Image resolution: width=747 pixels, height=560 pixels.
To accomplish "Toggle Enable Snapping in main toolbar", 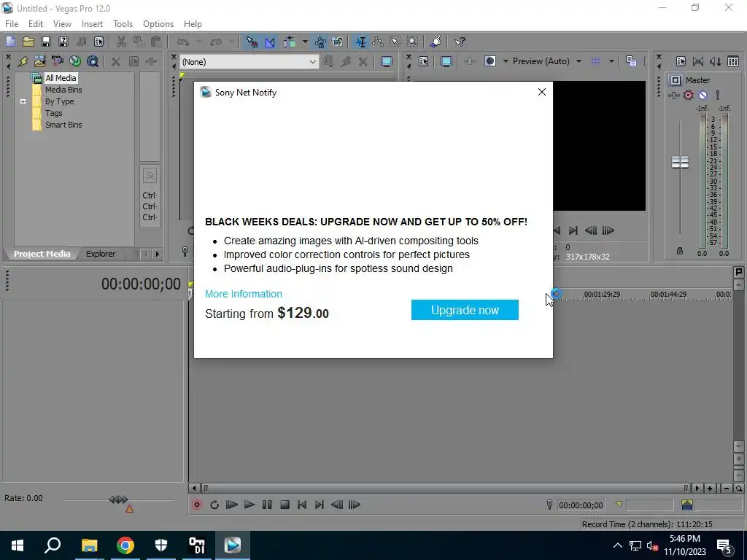I will tap(252, 42).
